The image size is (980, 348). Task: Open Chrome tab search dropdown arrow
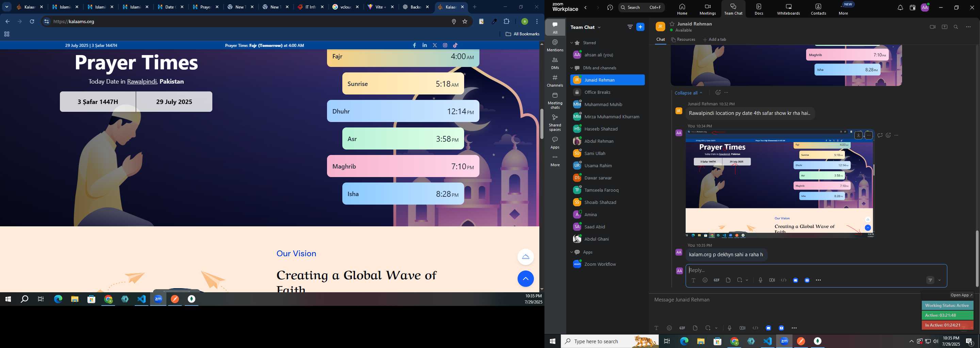pos(7,7)
